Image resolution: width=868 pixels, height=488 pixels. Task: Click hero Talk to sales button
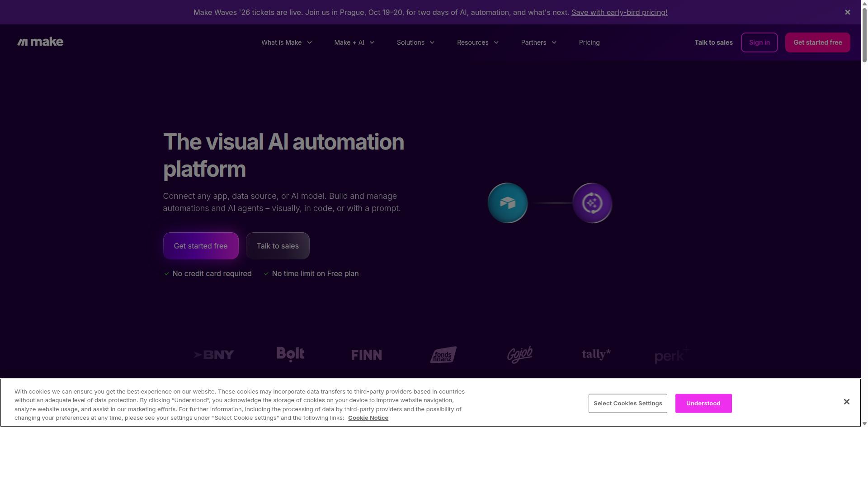coord(278,246)
